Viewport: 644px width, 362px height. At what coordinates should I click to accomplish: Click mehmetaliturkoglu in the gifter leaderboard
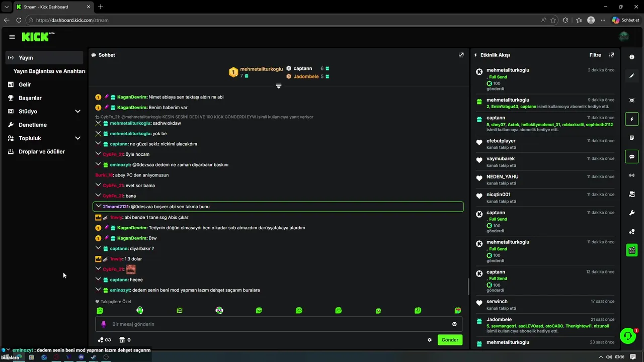tap(262, 69)
